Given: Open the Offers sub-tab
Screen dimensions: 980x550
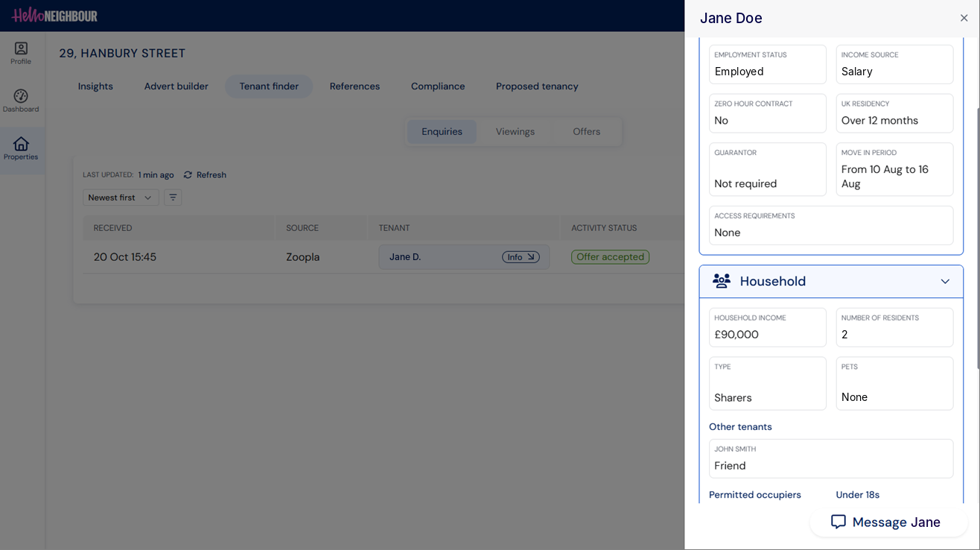Looking at the screenshot, I should pyautogui.click(x=587, y=132).
